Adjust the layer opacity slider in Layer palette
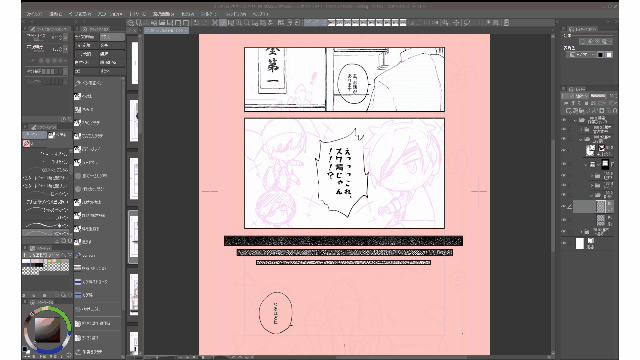Image resolution: width=640 pixels, height=360 pixels. click(598, 96)
